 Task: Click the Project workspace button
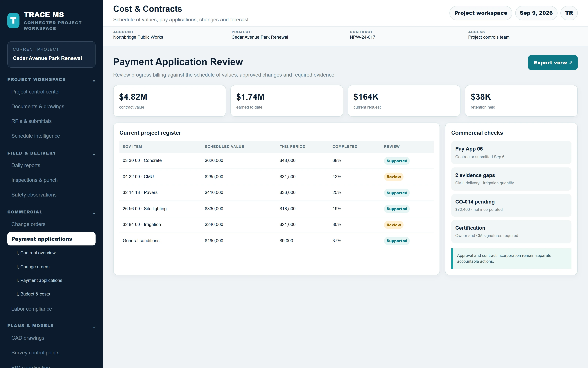(481, 13)
